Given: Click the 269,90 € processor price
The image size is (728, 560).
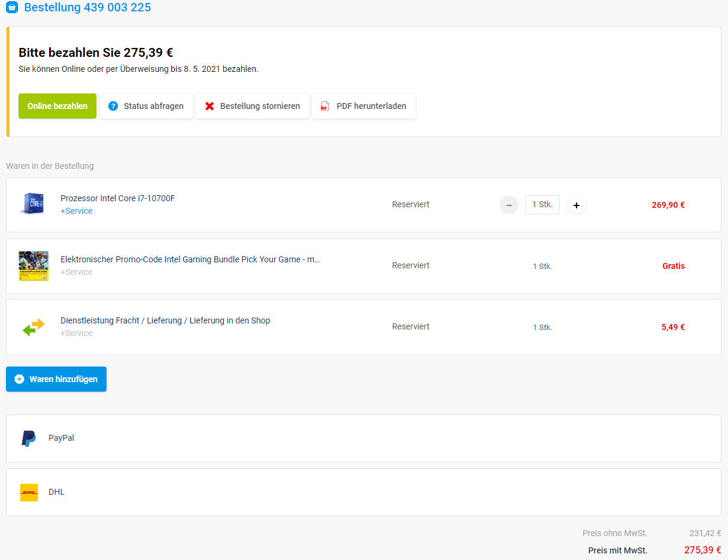Looking at the screenshot, I should 668,205.
